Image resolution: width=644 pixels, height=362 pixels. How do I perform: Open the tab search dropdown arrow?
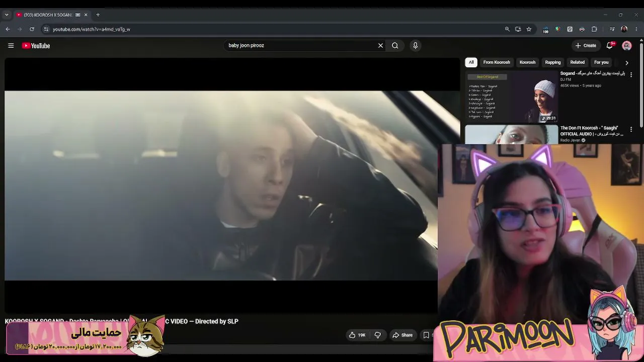coord(7,15)
